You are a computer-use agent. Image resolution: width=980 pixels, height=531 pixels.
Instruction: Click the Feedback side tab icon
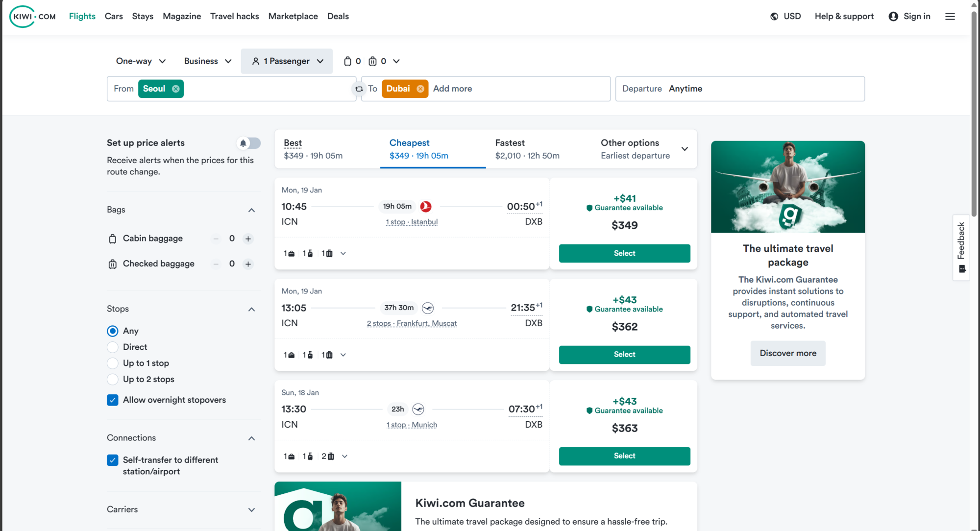[962, 269]
